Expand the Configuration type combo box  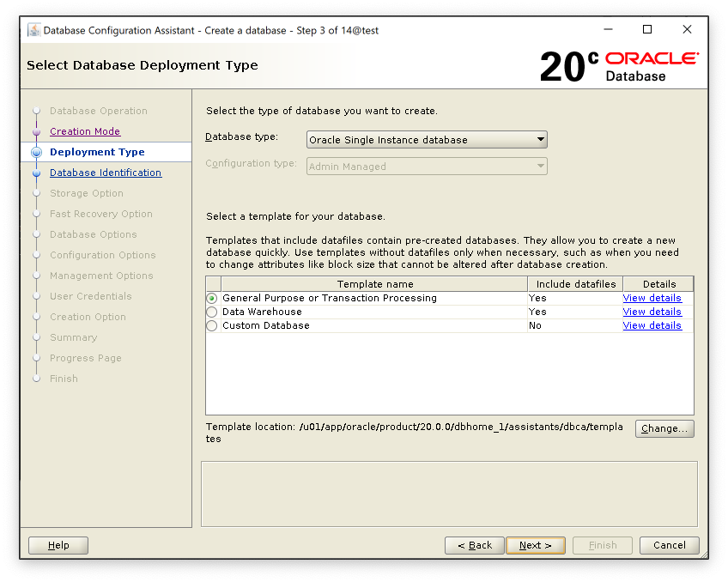pyautogui.click(x=427, y=167)
